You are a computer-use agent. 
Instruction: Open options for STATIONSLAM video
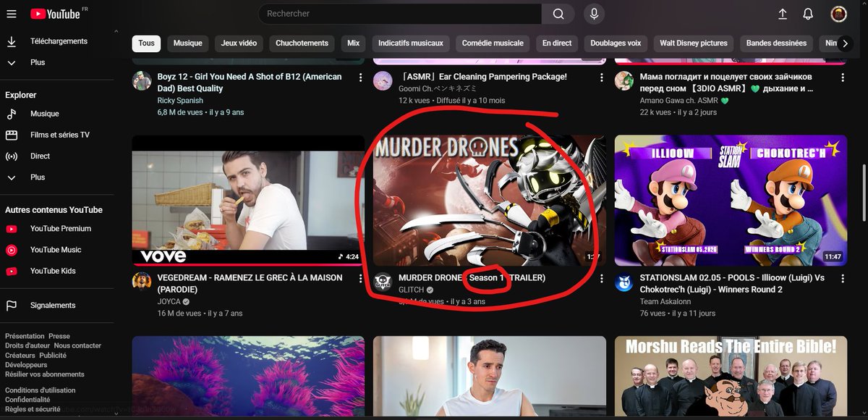(842, 279)
